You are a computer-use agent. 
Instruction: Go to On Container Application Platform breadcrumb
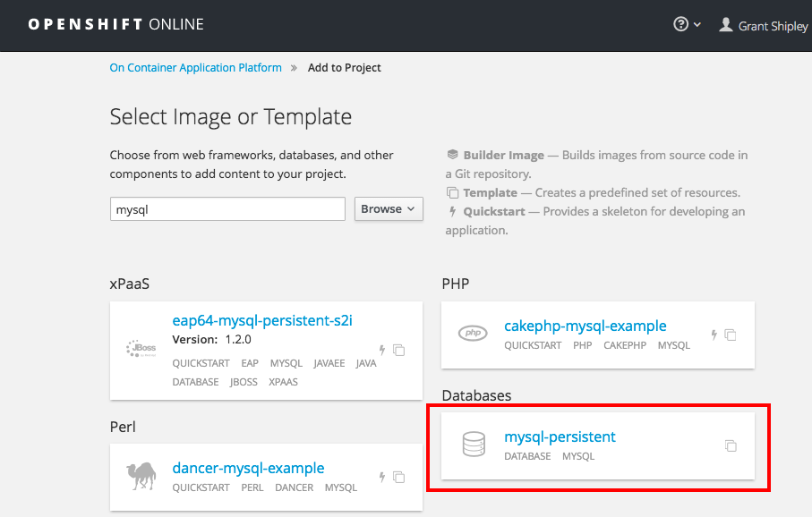tap(195, 68)
